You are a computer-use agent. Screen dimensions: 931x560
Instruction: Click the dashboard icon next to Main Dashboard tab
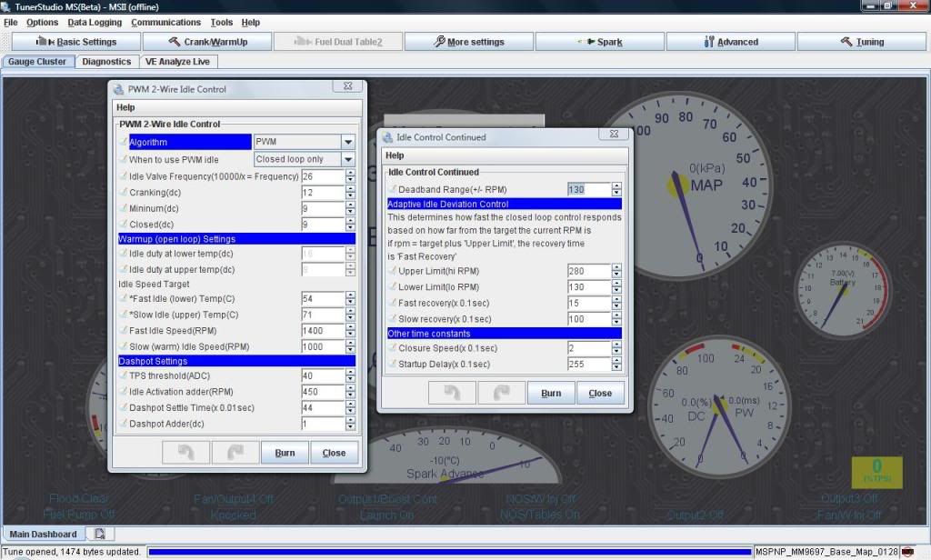100,534
